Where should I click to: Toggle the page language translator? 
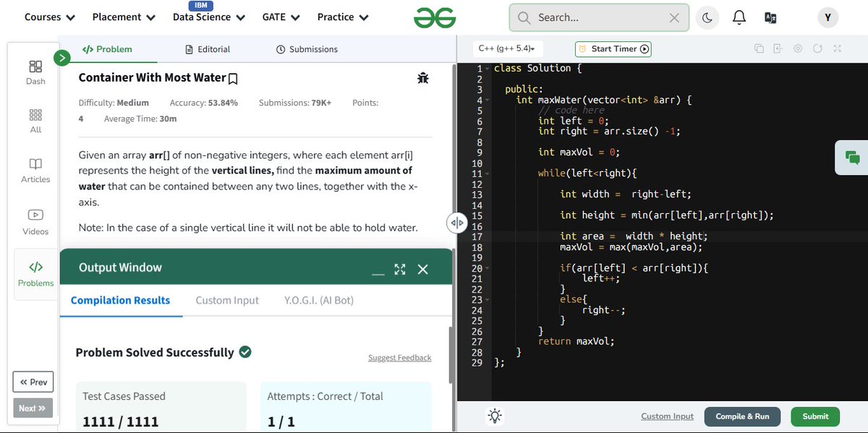pyautogui.click(x=771, y=17)
